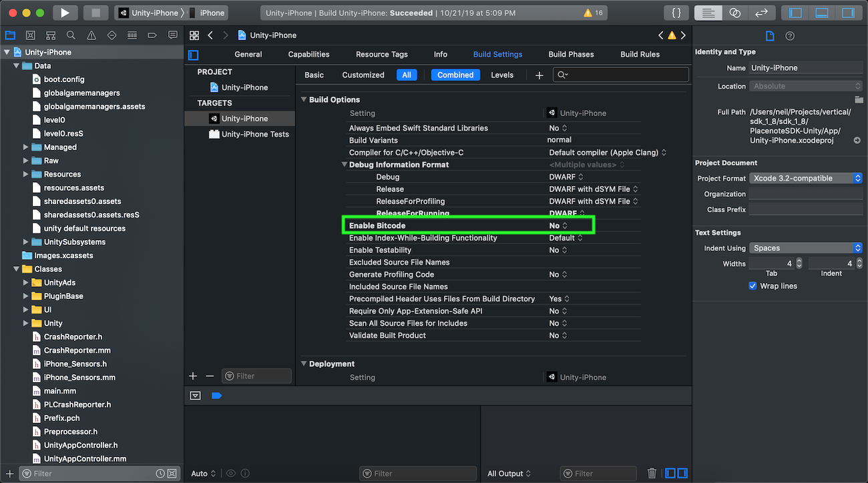The height and width of the screenshot is (483, 868).
Task: Open the Info tab
Action: pyautogui.click(x=441, y=55)
